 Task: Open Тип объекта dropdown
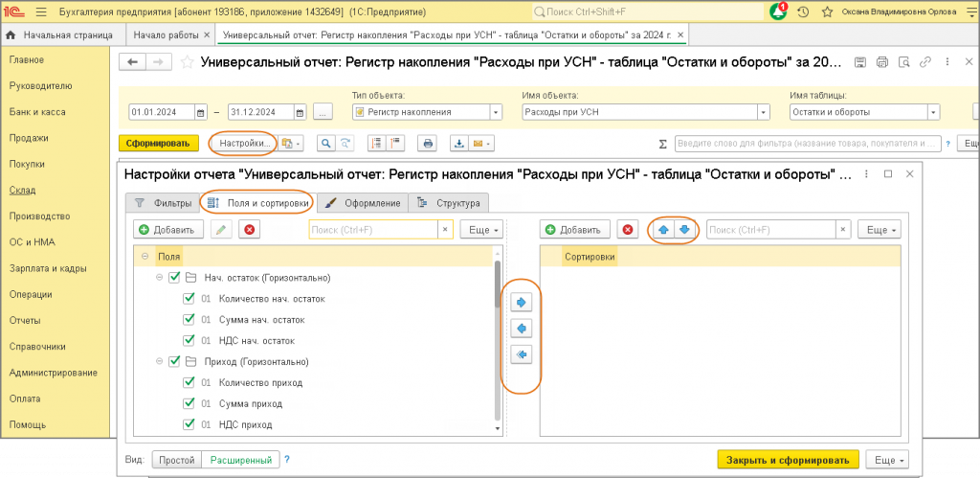click(497, 113)
